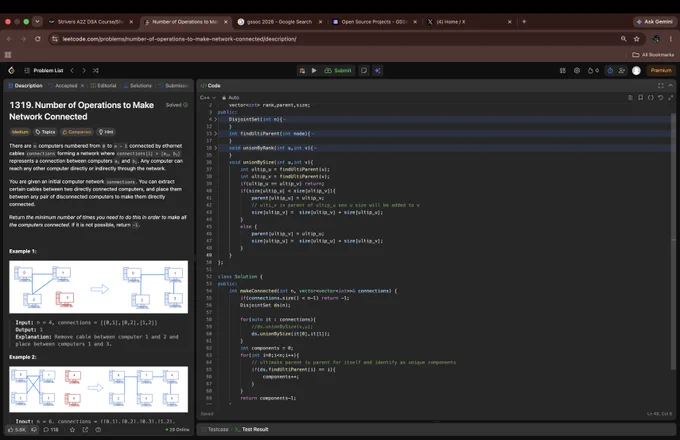
Task: Expand editor with diagonal arrows icon
Action: click(x=670, y=98)
